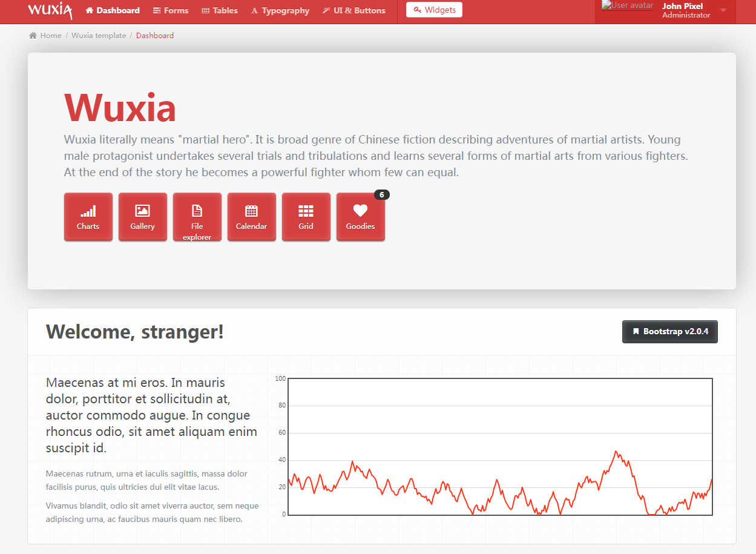This screenshot has width=756, height=554.
Task: Open the Forms navigation menu
Action: pos(171,10)
